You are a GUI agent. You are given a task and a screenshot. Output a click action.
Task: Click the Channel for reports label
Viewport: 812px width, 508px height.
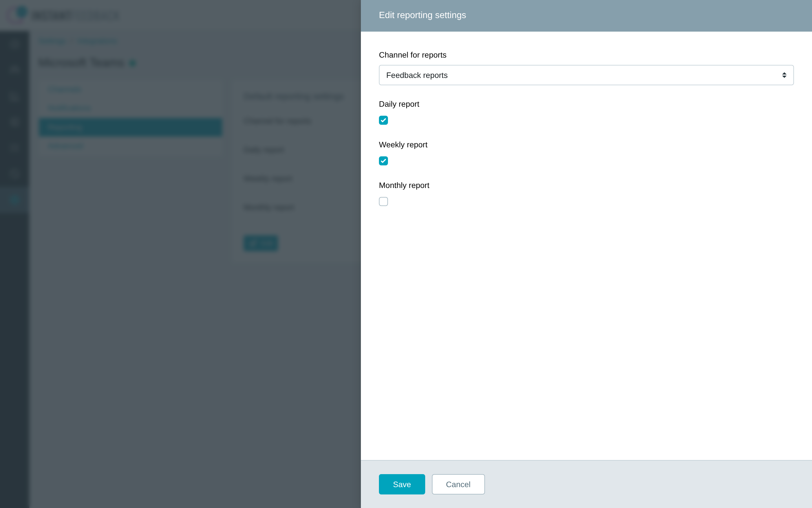[x=412, y=55]
